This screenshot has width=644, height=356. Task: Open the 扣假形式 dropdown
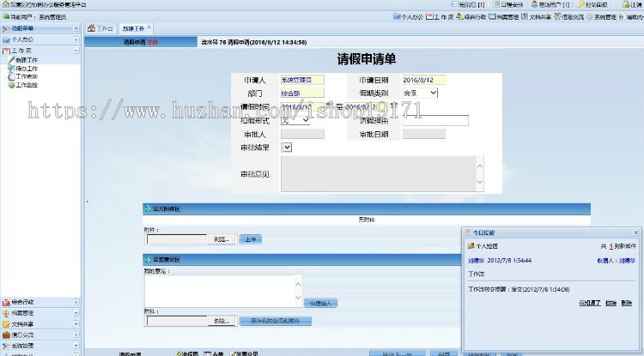tap(295, 121)
